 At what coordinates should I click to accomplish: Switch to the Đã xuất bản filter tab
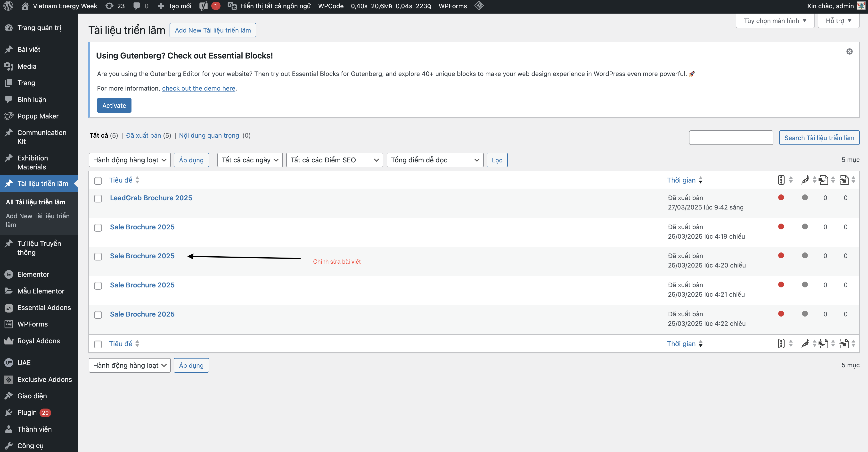(x=143, y=135)
